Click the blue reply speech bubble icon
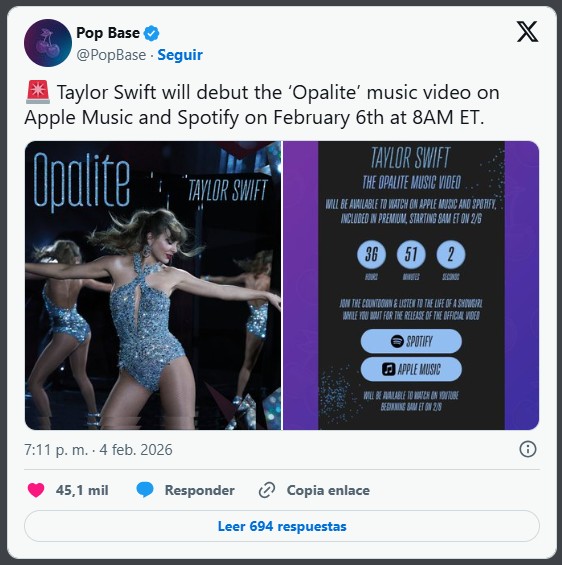This screenshot has width=562, height=565. click(145, 490)
